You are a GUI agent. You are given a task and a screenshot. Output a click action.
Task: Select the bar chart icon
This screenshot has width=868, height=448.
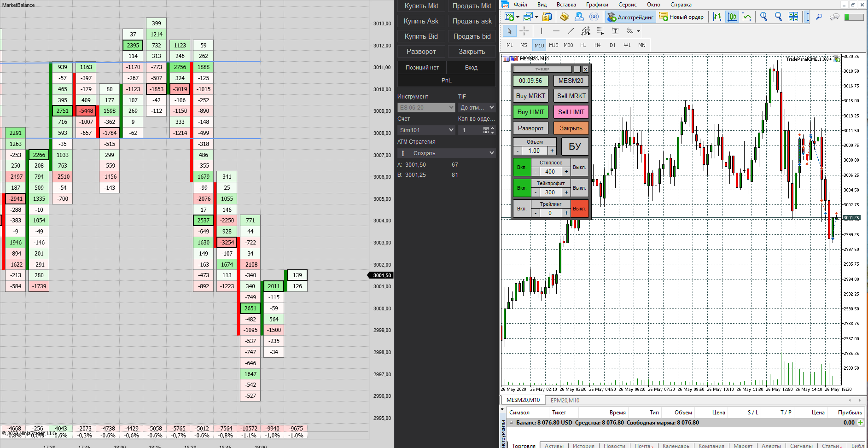click(x=717, y=17)
